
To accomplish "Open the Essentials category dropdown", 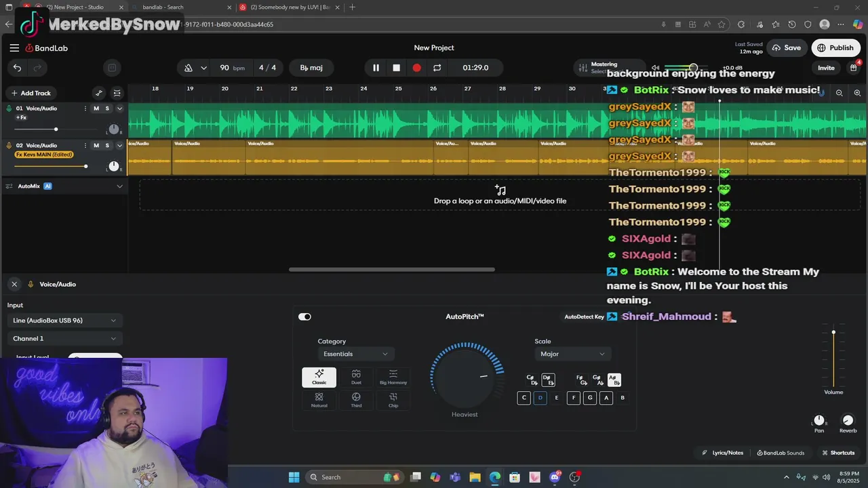I will 356,354.
